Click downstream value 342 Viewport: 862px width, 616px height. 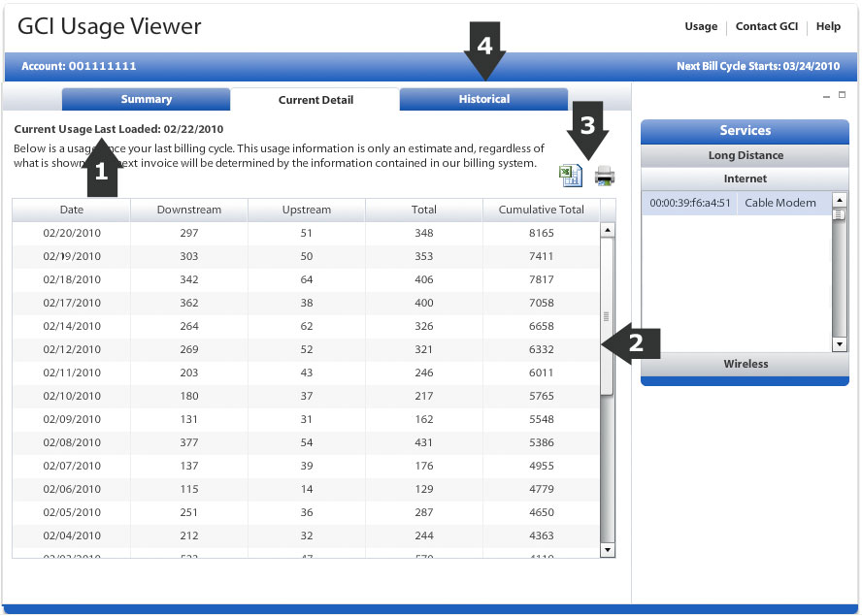pyautogui.click(x=189, y=279)
